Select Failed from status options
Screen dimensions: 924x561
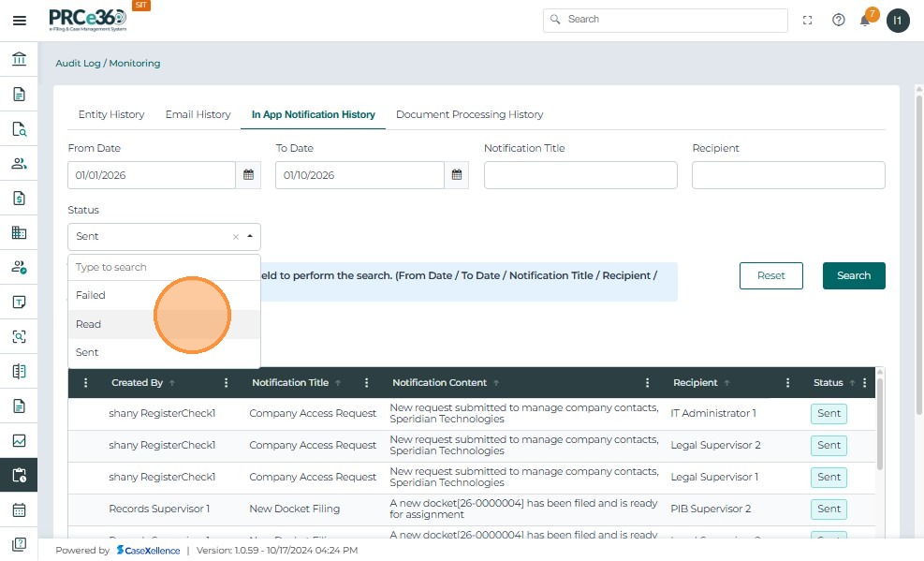click(x=91, y=295)
